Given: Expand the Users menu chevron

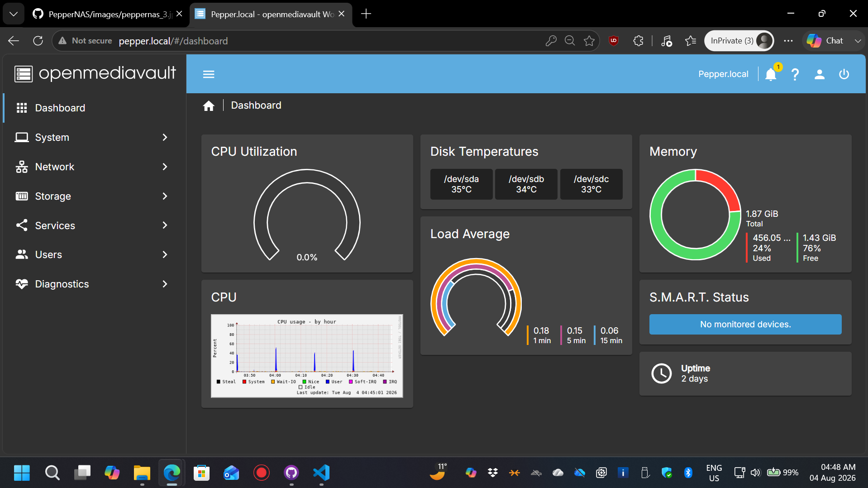Looking at the screenshot, I should [x=165, y=254].
